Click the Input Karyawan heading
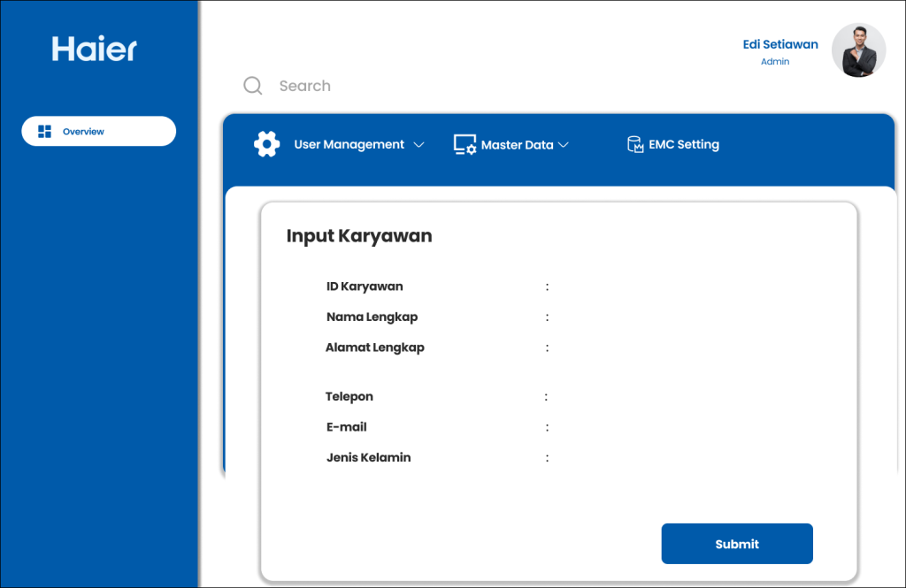 click(359, 236)
